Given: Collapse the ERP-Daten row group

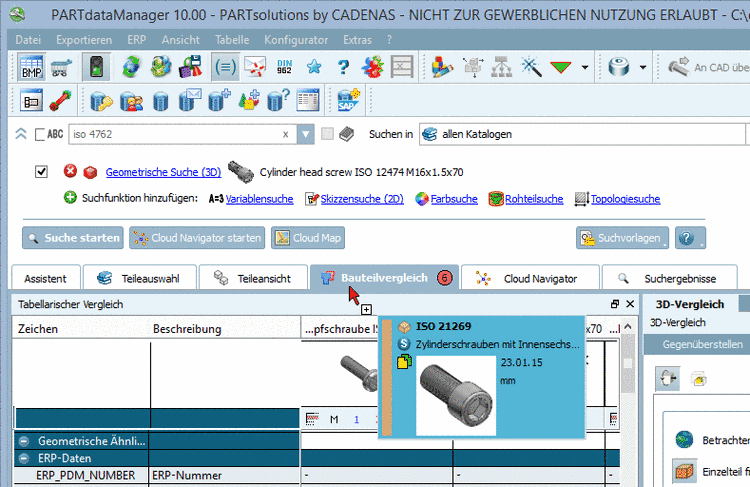Looking at the screenshot, I should [x=23, y=458].
